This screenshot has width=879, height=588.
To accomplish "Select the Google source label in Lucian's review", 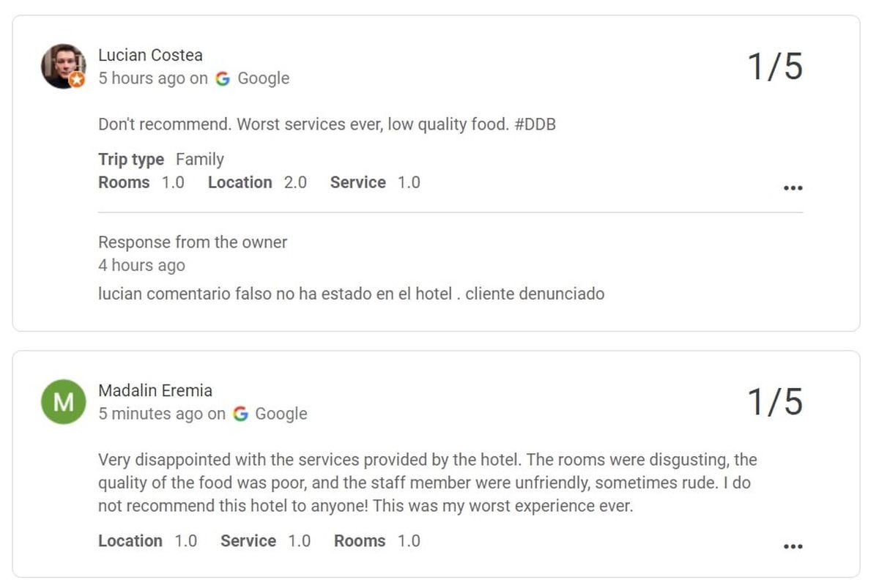I will pyautogui.click(x=264, y=78).
